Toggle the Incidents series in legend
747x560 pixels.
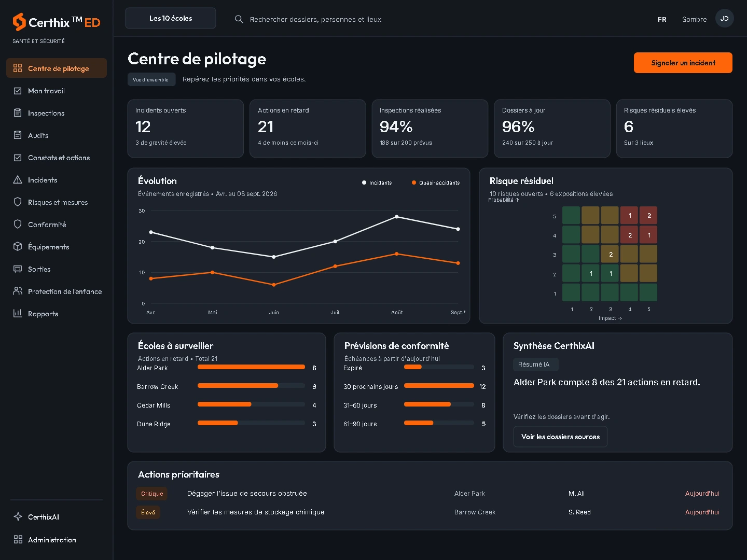click(x=377, y=183)
